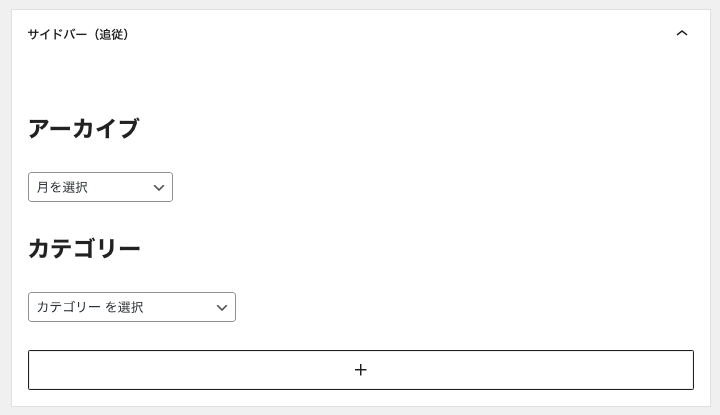
Task: Select the アーカイブ heading block
Action: coord(84,129)
